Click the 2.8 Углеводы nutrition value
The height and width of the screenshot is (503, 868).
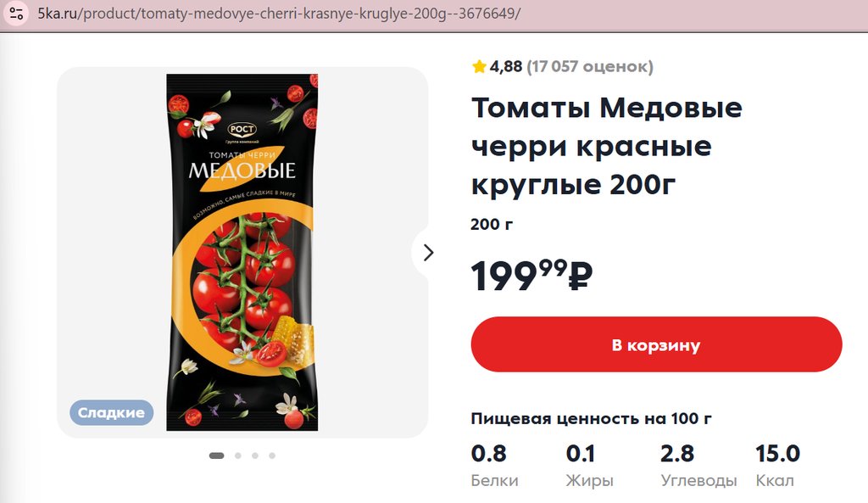[677, 454]
